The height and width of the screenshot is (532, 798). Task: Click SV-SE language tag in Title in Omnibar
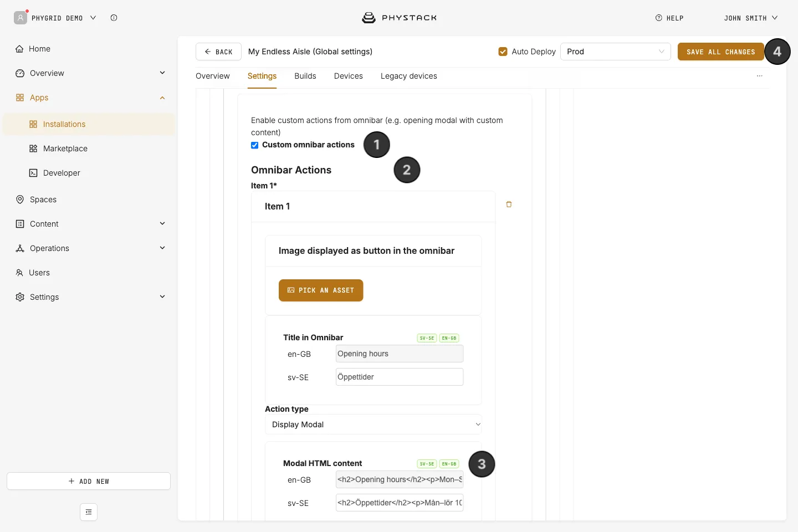click(x=427, y=338)
